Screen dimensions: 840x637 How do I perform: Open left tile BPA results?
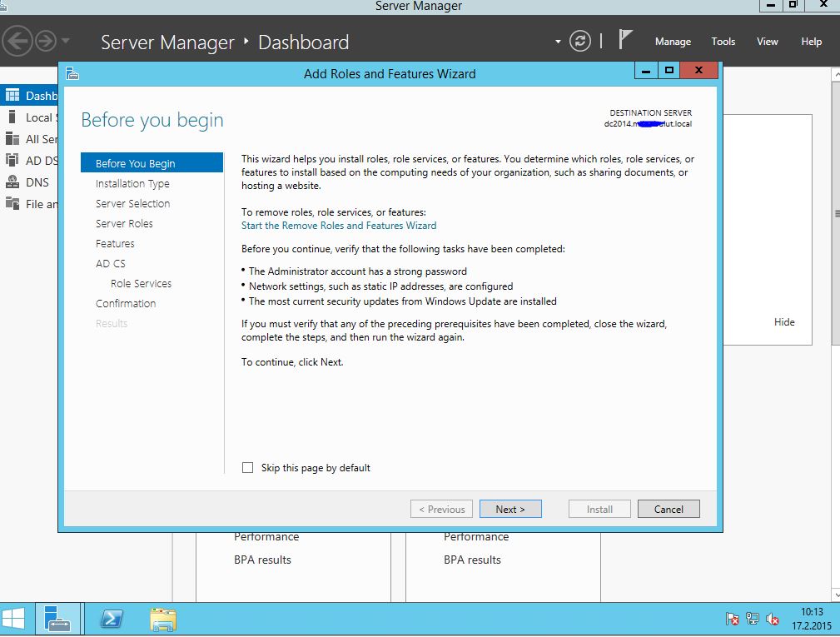[x=262, y=560]
